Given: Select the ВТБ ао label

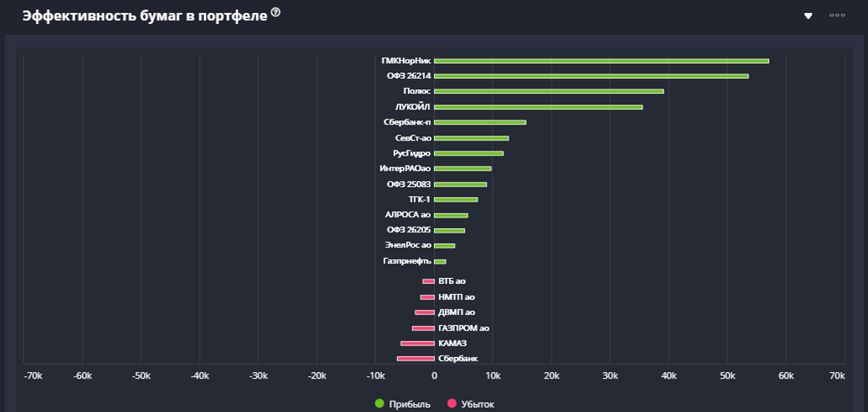Looking at the screenshot, I should point(451,281).
